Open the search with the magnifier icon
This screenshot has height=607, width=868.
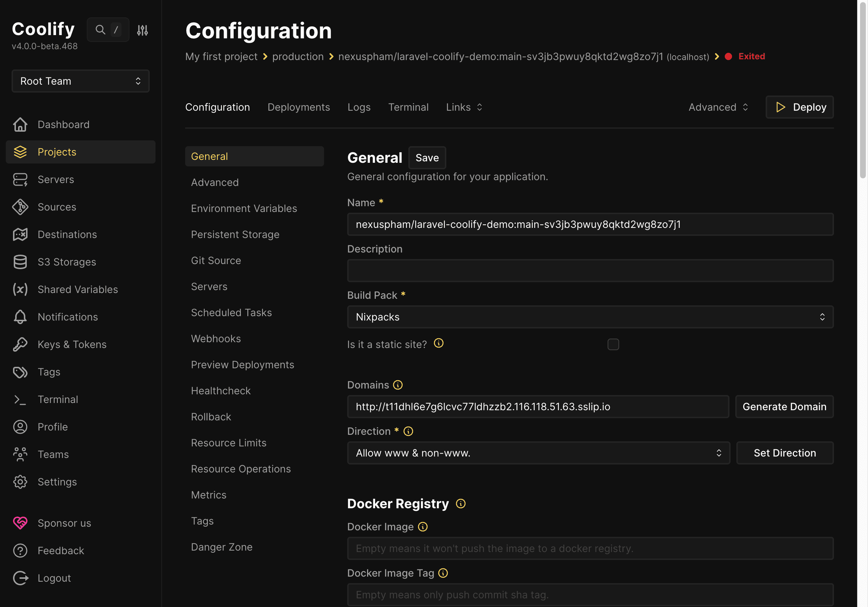pyautogui.click(x=100, y=30)
